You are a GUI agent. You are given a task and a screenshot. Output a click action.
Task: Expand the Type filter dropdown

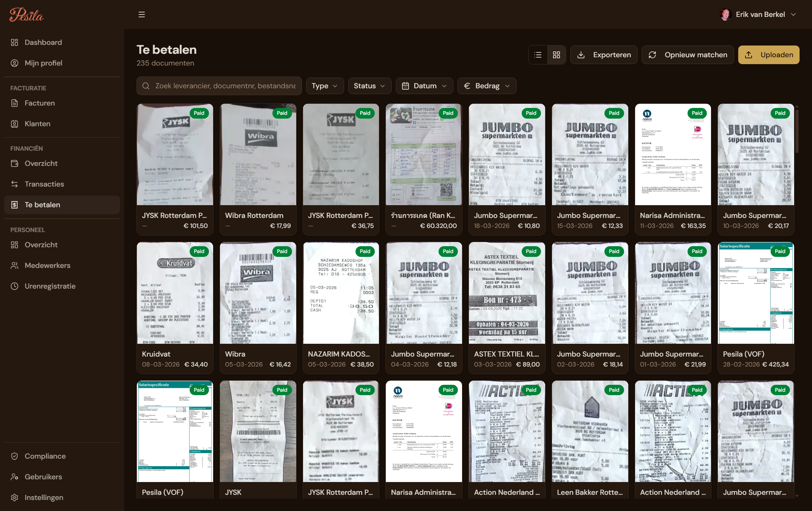coord(324,86)
